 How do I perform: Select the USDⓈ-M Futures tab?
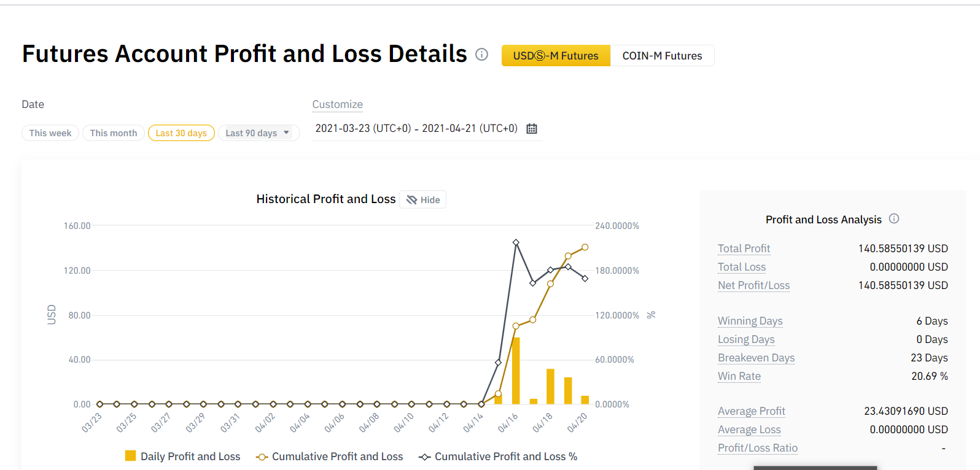click(x=556, y=56)
